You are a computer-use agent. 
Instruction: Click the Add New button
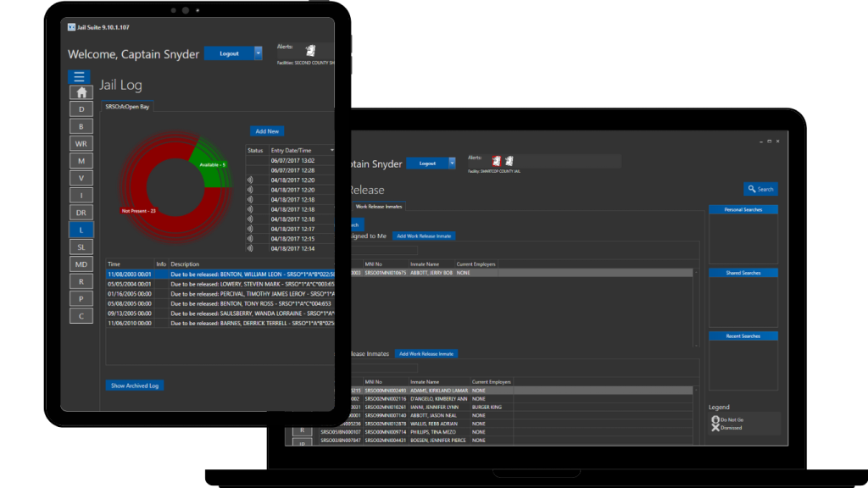pos(267,131)
